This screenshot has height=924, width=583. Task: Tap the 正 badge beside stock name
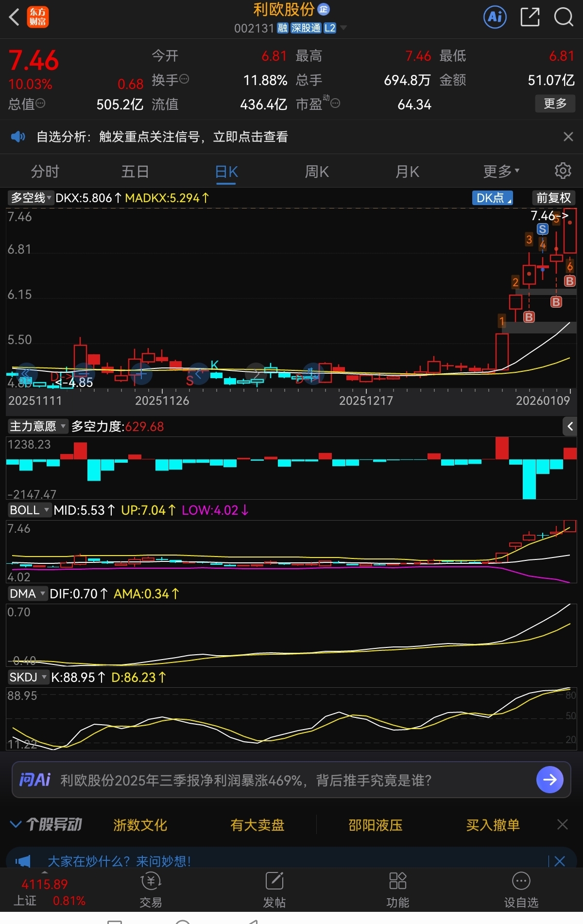click(x=324, y=9)
